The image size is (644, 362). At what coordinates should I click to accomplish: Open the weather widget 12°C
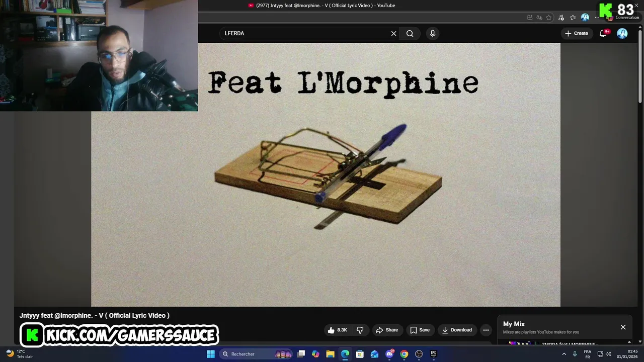[19, 354]
